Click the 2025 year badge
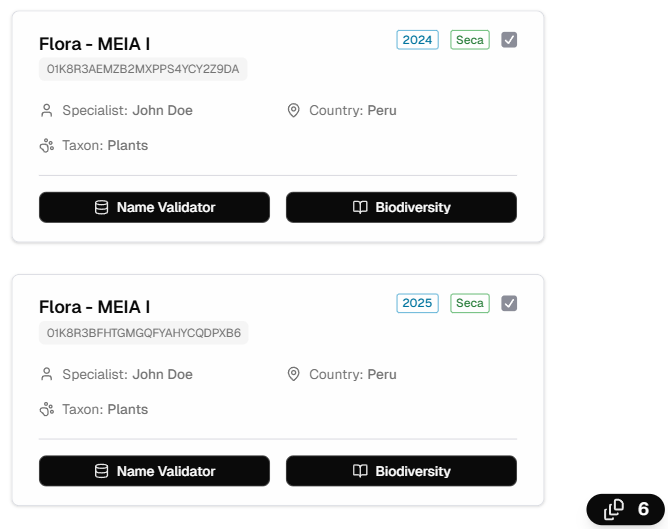 point(417,303)
